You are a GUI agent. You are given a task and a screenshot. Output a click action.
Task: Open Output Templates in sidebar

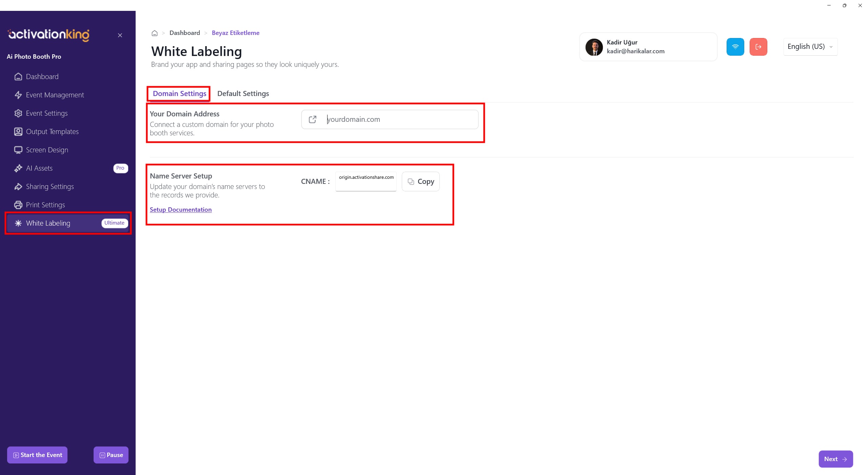point(52,132)
